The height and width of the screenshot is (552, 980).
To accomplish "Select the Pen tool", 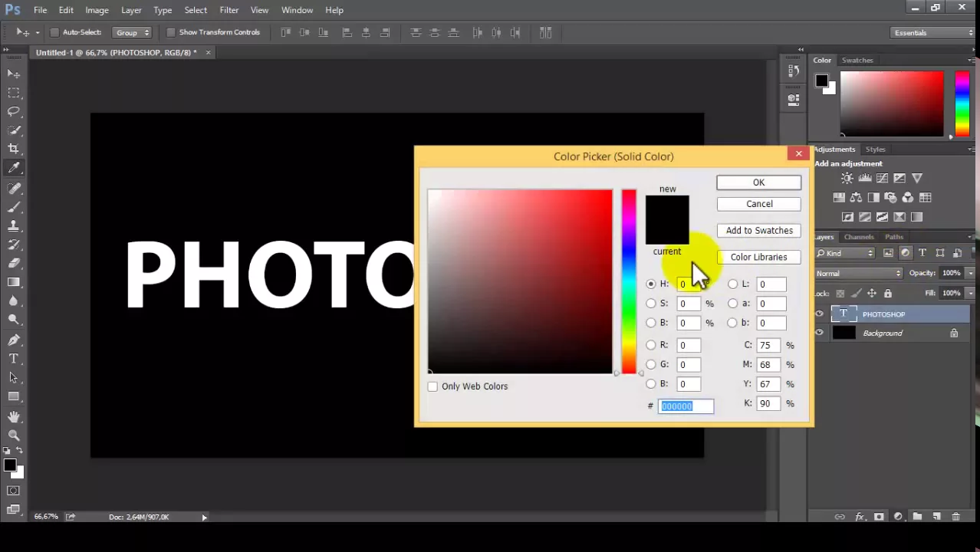I will [x=14, y=340].
